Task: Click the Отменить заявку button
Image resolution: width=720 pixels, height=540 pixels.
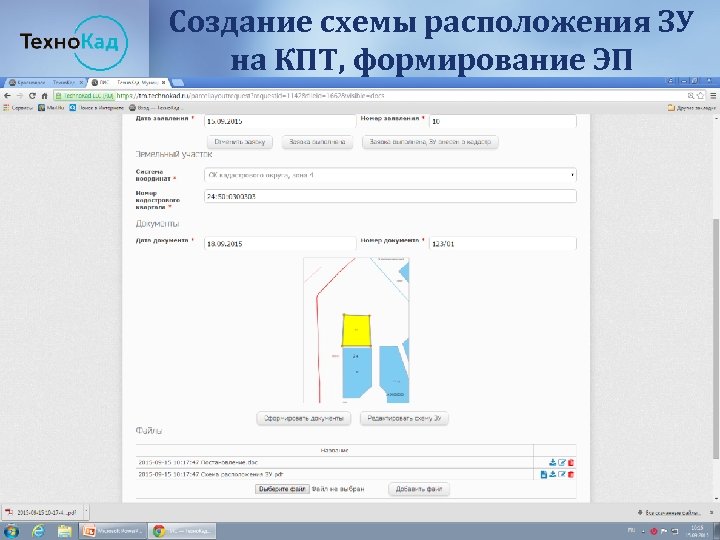Action: coord(240,142)
